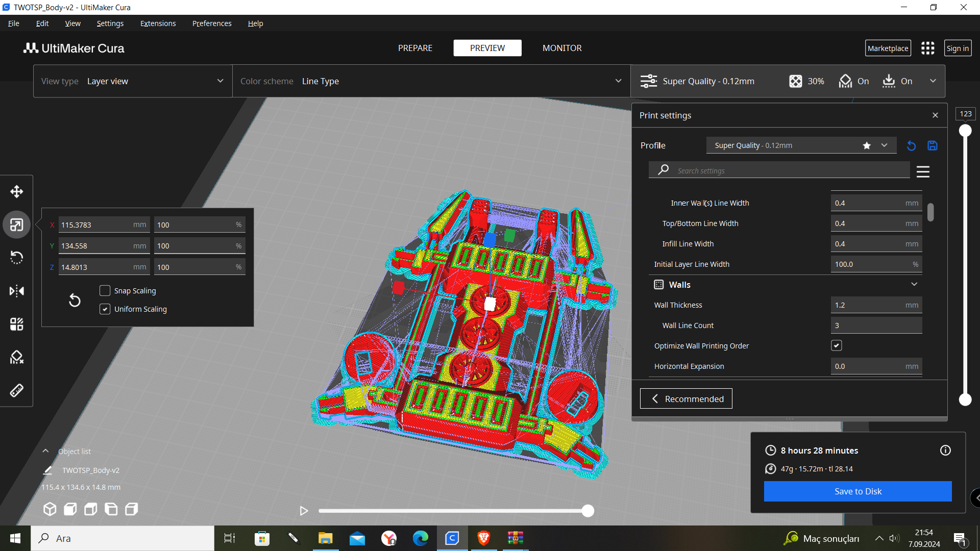
Task: Select TWOTSP_Body-v2 in object list
Action: 91,470
